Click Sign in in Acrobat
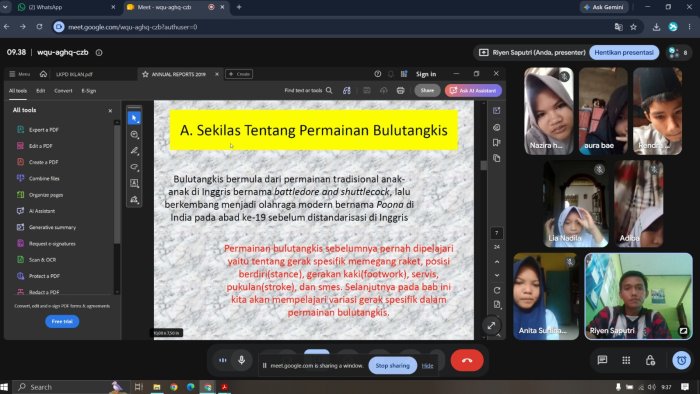Image resolution: width=700 pixels, height=394 pixels. [x=426, y=74]
